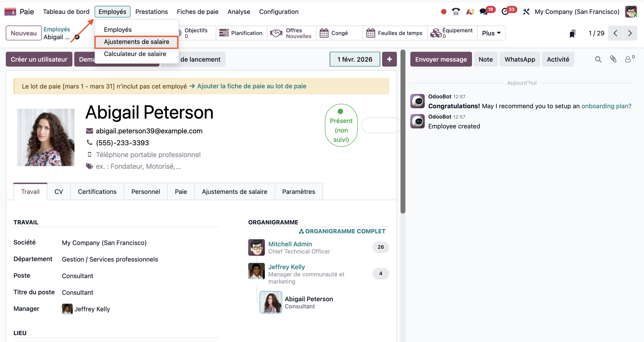Open the company switcher My Company (San Francisco)
Screen dimensions: 644x342
pos(577,12)
